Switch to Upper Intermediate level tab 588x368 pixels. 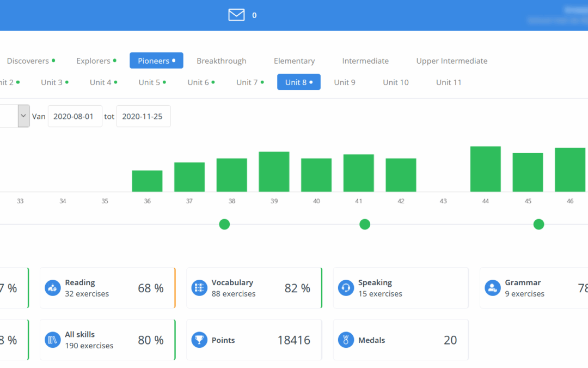(452, 61)
